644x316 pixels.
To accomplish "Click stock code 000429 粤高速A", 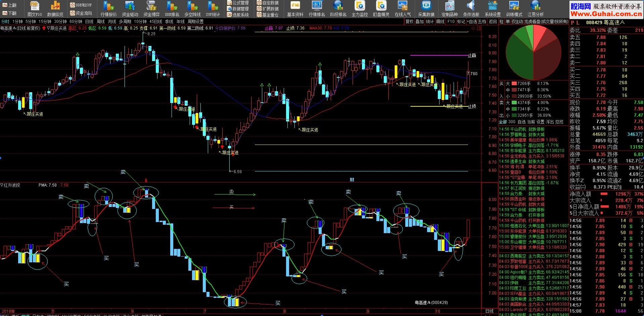I will click(x=605, y=22).
